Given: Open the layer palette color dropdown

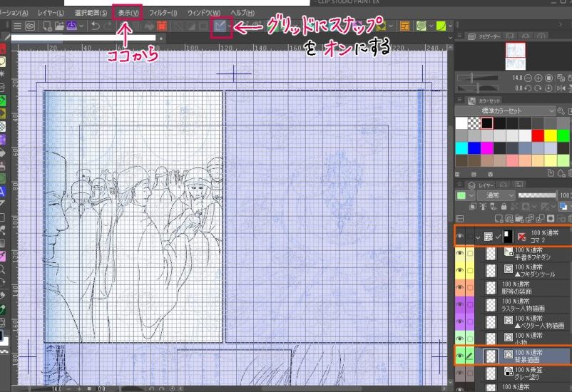Looking at the screenshot, I should tap(465, 196).
